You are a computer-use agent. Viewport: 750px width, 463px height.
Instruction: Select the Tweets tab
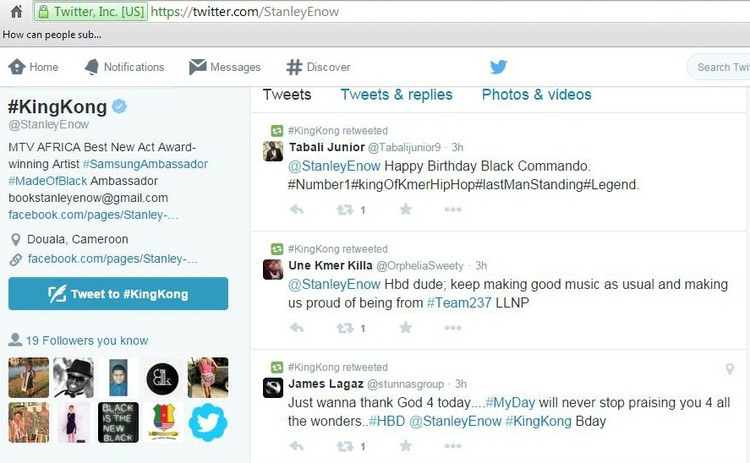tap(287, 95)
